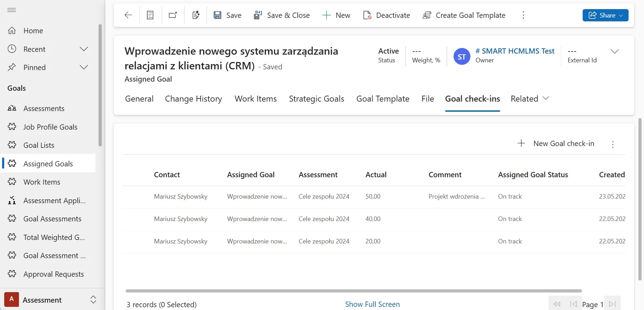Add a New Goal check-in
The image size is (644, 310).
[x=556, y=144]
